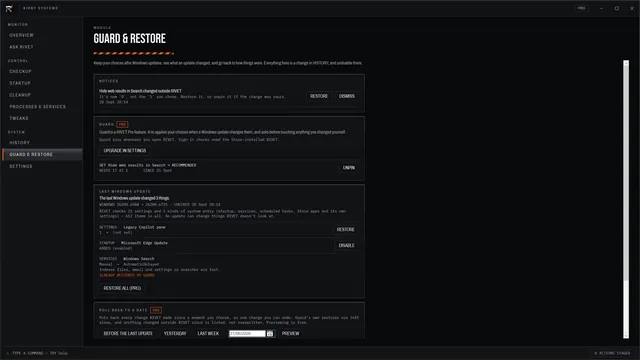Click 'Hide web results in Search changed' notice title
The image size is (640, 360).
140,91
